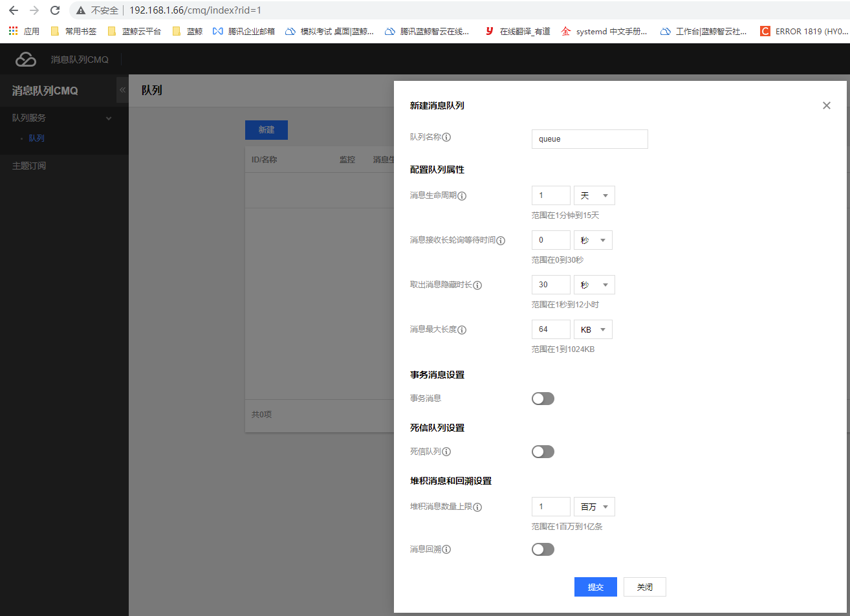Image resolution: width=850 pixels, height=616 pixels.
Task: Click the not-secure warning icon in address bar
Action: tap(81, 10)
